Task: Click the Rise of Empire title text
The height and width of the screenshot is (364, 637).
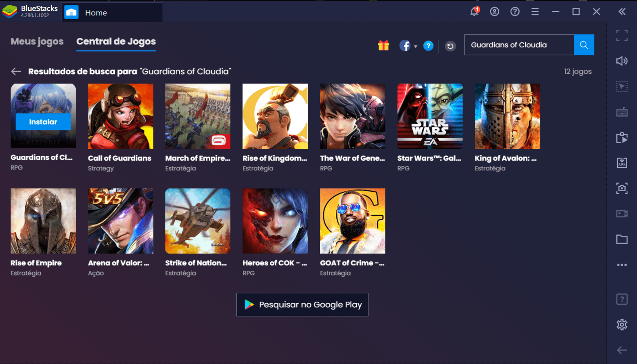Action: pos(36,263)
